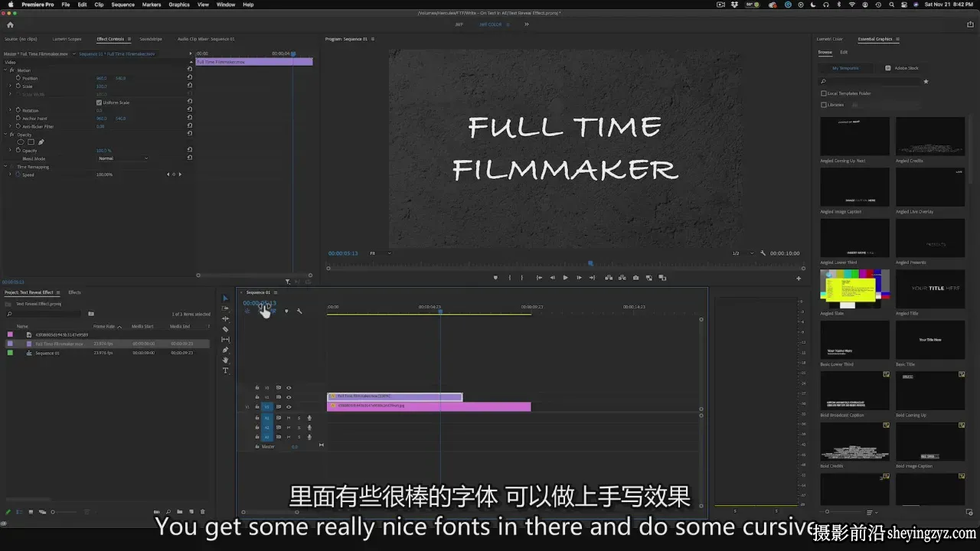Click the Program monitor playhead marker
This screenshot has width=980, height=551.
coord(590,263)
